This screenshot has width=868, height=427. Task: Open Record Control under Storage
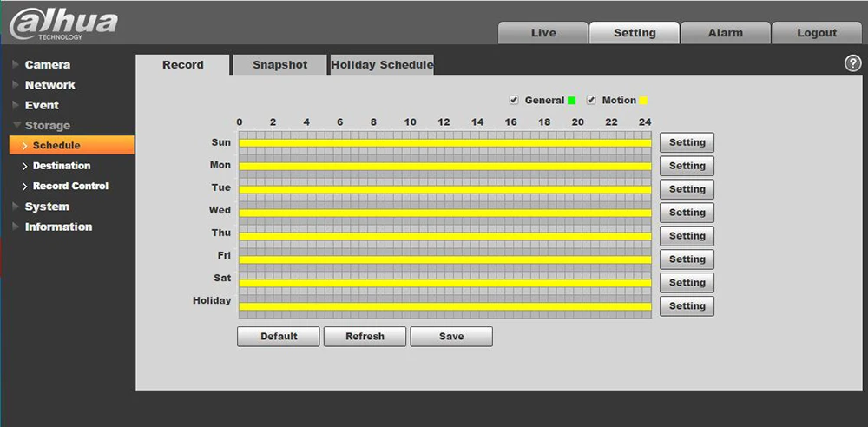(x=70, y=186)
